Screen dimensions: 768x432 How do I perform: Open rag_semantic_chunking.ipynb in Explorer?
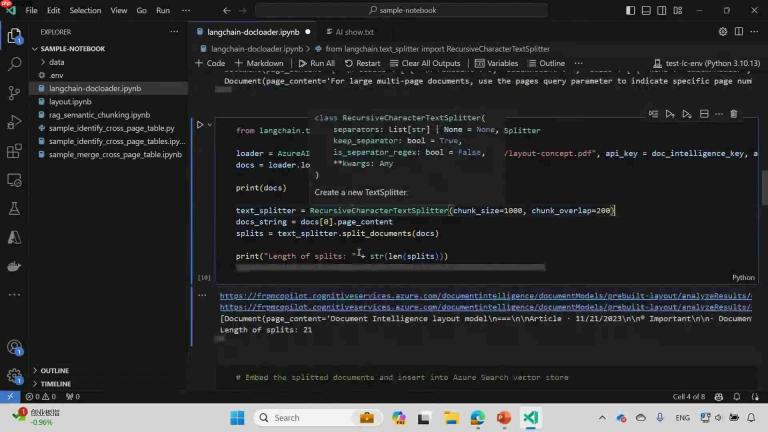[99, 115]
